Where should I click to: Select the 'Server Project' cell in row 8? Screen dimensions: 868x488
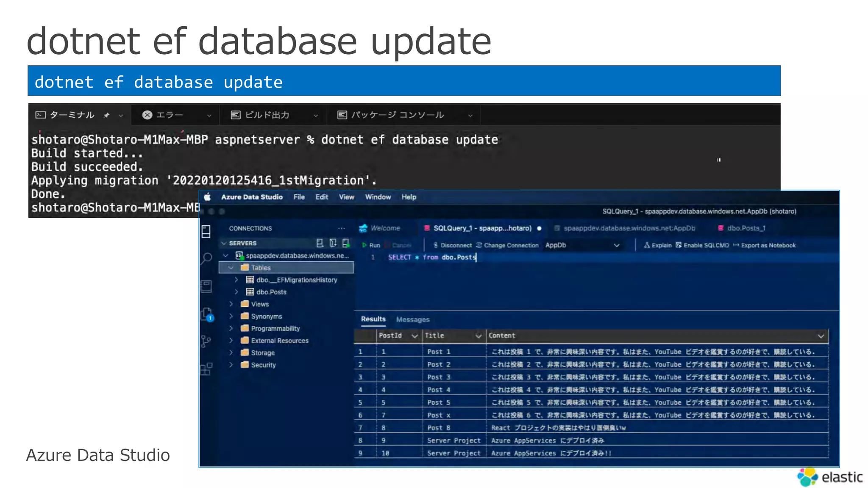point(454,441)
